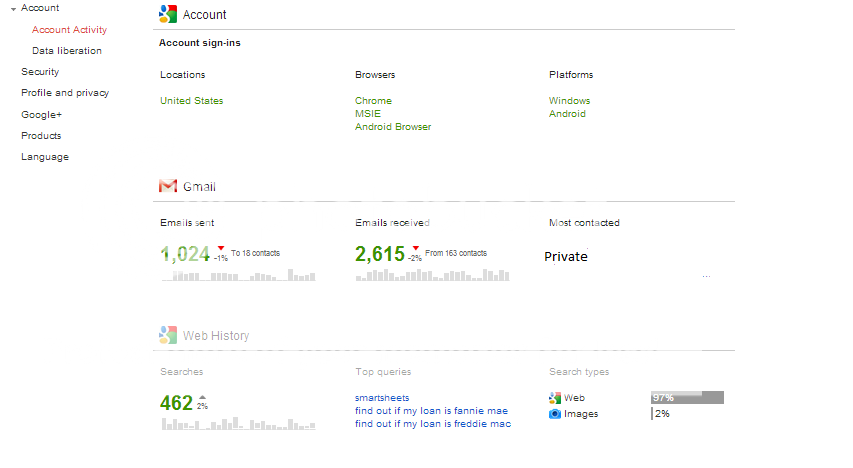Click the Web search type icon
853x468 pixels.
click(x=554, y=398)
